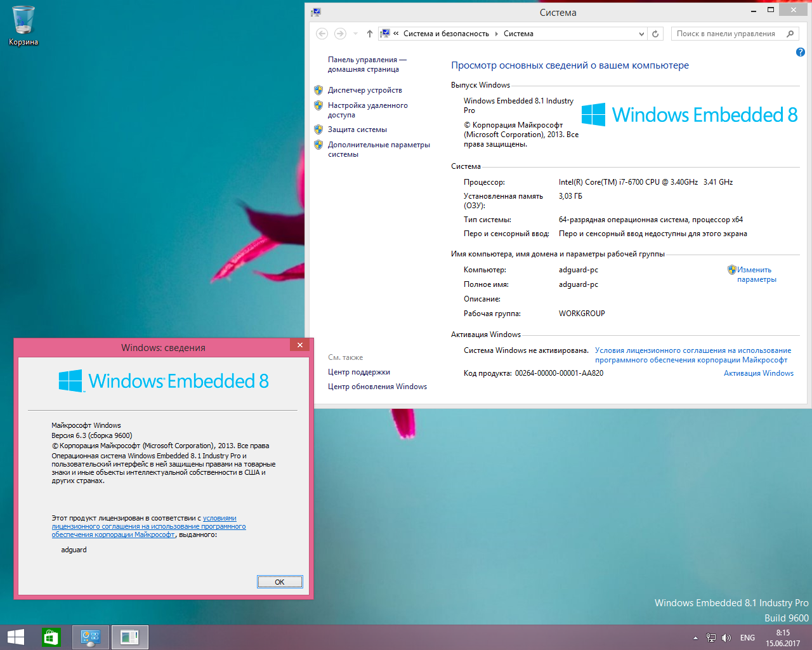
Task: Click 'WORKGROUP' workgroup value
Action: point(582,314)
